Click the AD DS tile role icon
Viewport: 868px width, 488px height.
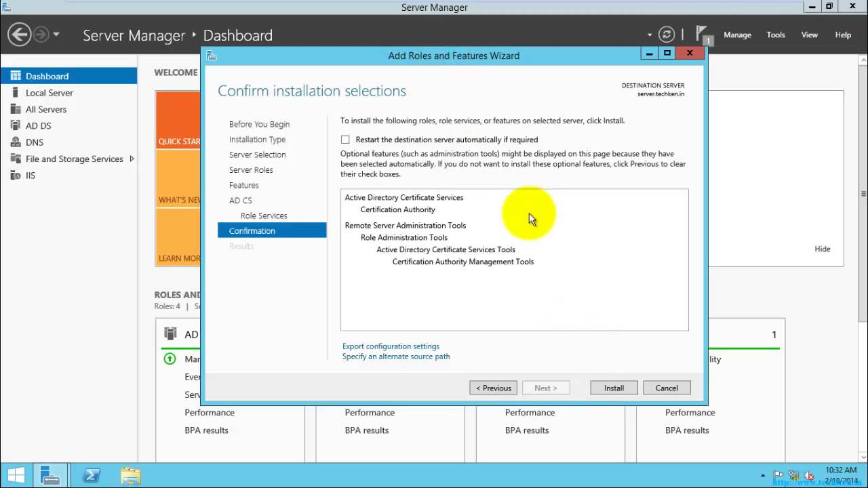pyautogui.click(x=170, y=333)
